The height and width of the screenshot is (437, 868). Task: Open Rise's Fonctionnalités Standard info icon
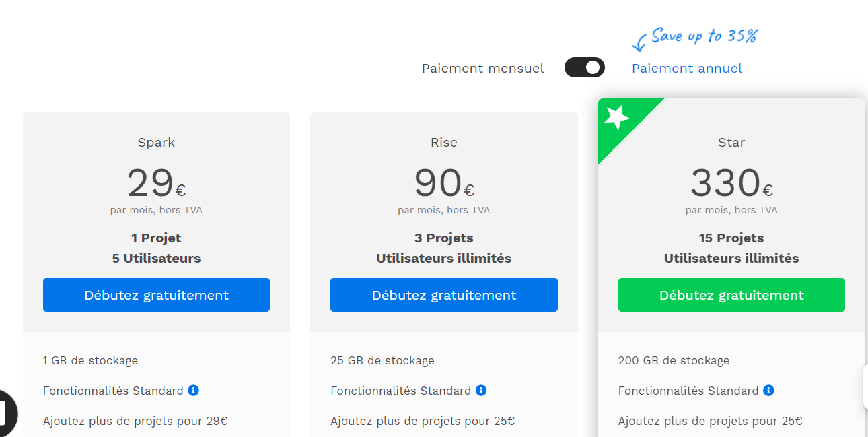tap(481, 391)
